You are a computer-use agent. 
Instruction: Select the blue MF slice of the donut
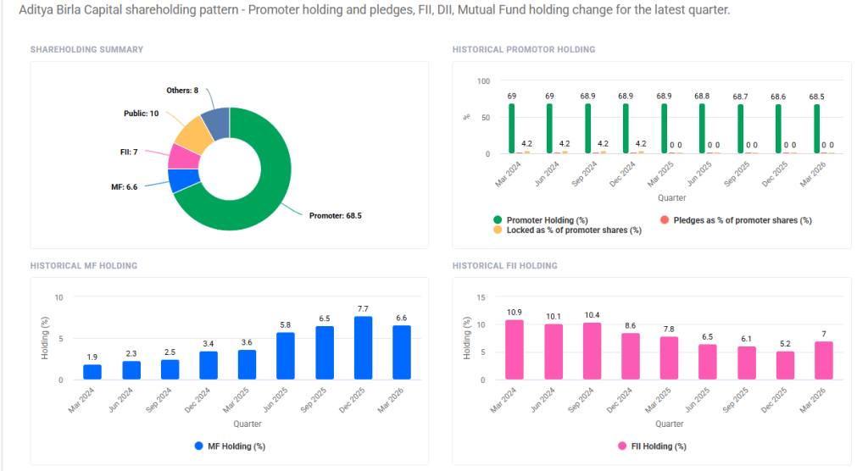182,180
